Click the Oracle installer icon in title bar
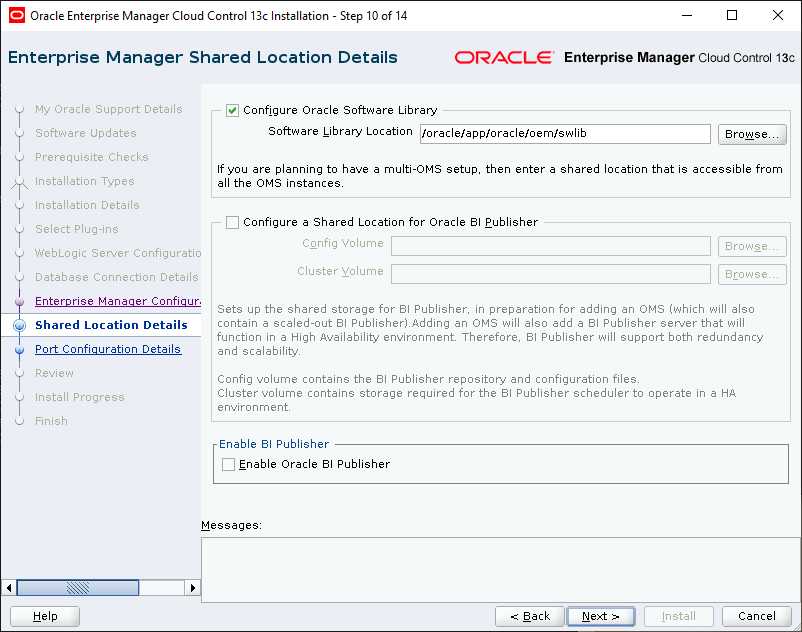Viewport: 802px width, 632px height. pos(16,15)
